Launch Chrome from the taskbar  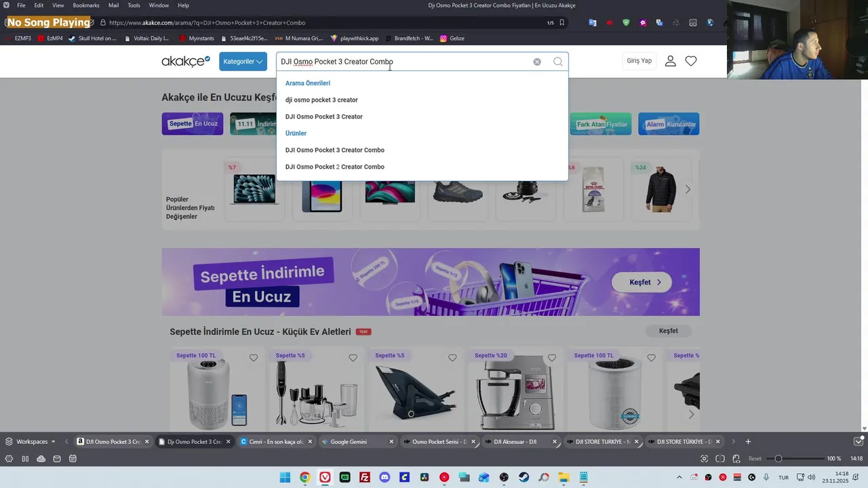305,477
